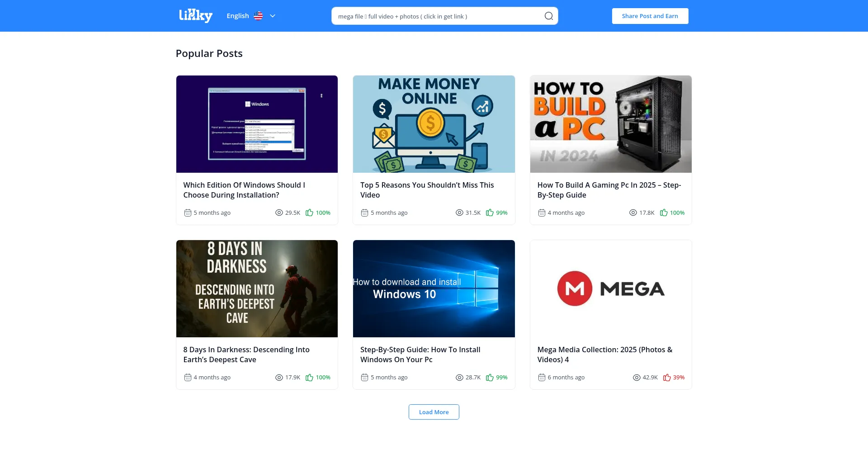The image size is (868, 449).
Task: Click calendar icon on Mega Media Collection post
Action: [542, 378]
